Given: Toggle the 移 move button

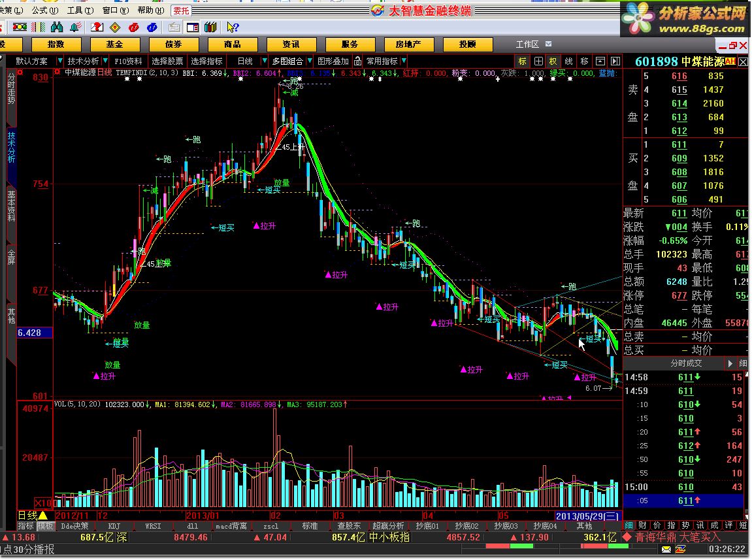Looking at the screenshot, I should [x=584, y=61].
